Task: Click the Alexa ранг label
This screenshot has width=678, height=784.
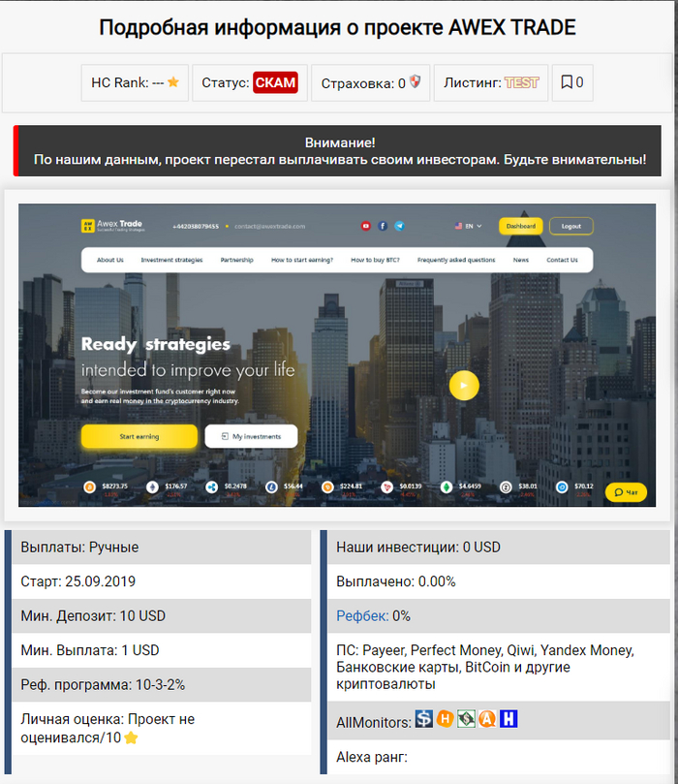Action: click(x=372, y=757)
